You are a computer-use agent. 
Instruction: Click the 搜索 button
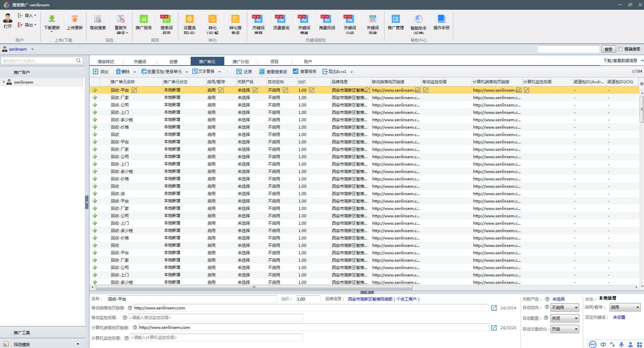(608, 49)
